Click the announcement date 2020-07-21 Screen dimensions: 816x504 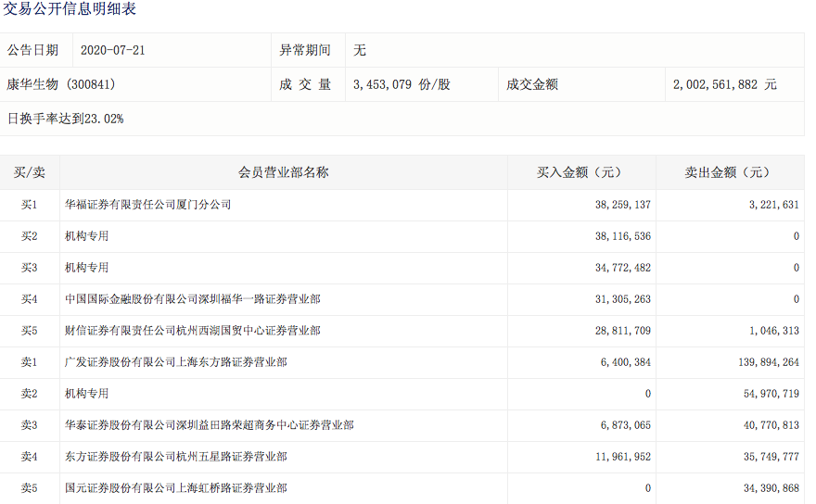pyautogui.click(x=112, y=50)
